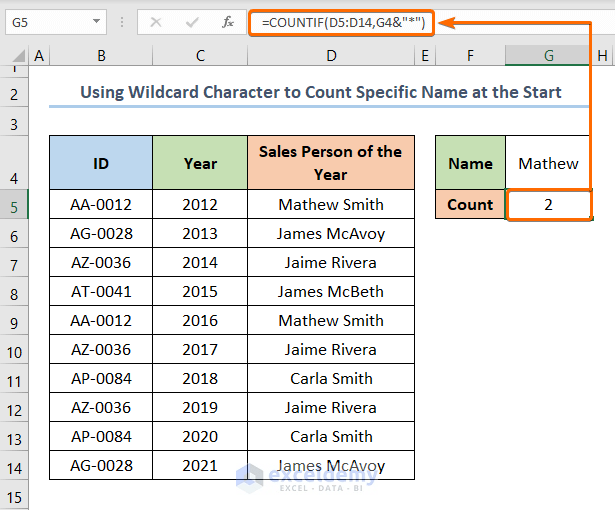Image resolution: width=615 pixels, height=510 pixels.
Task: Select column E header
Action: click(x=425, y=56)
